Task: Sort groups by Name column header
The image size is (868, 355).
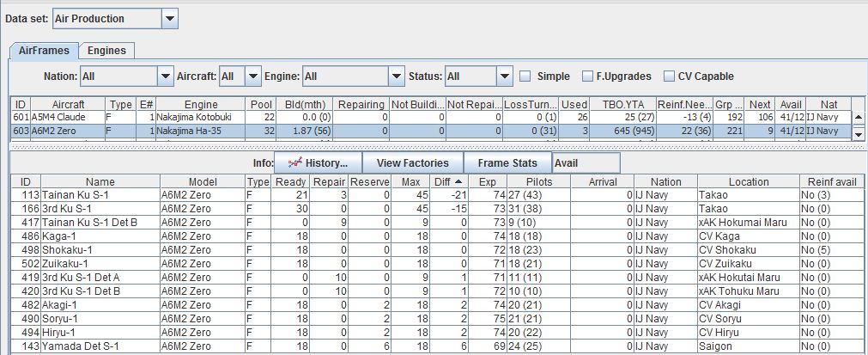Action: tap(100, 181)
